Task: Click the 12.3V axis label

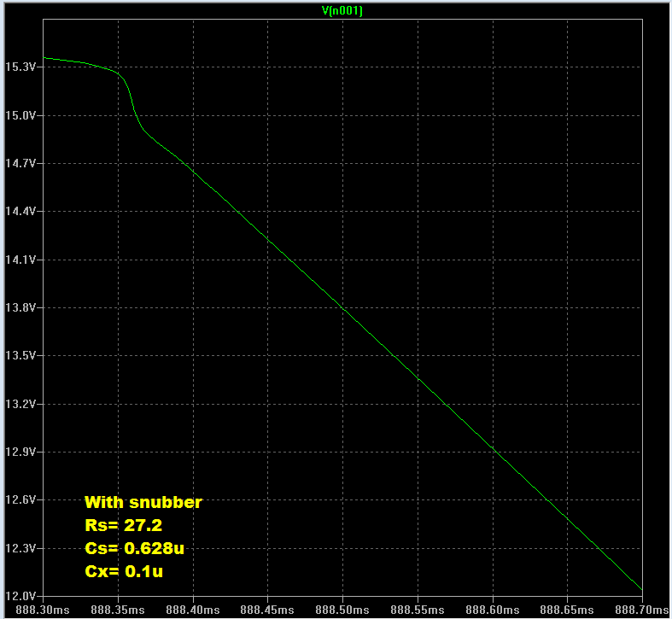Action: (x=20, y=548)
